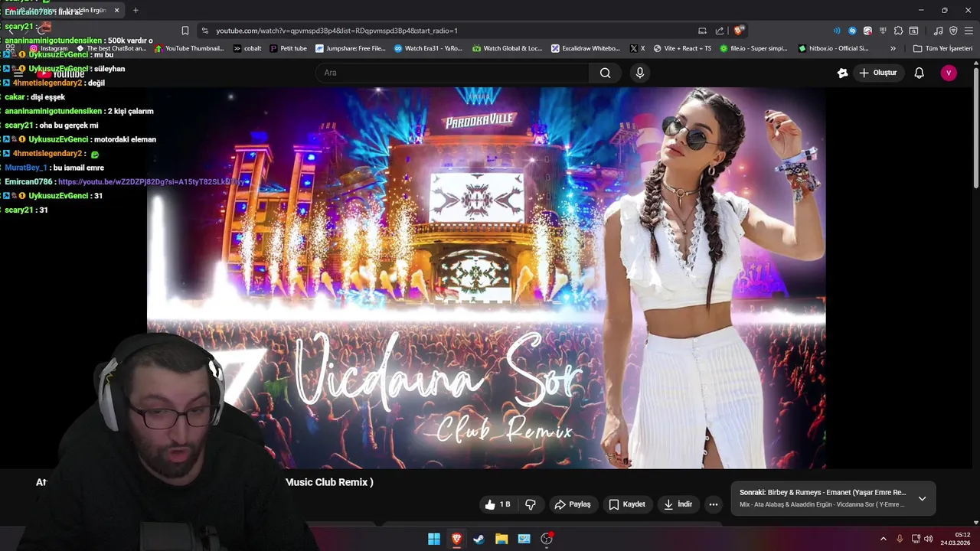Click the Oluştur create button

tap(877, 73)
